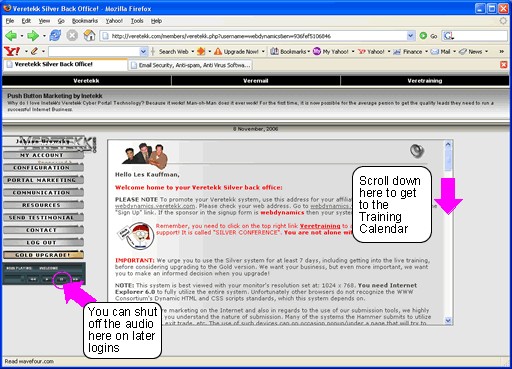Click the green Forward arrow icon
The image size is (512, 369).
pyautogui.click(x=33, y=35)
